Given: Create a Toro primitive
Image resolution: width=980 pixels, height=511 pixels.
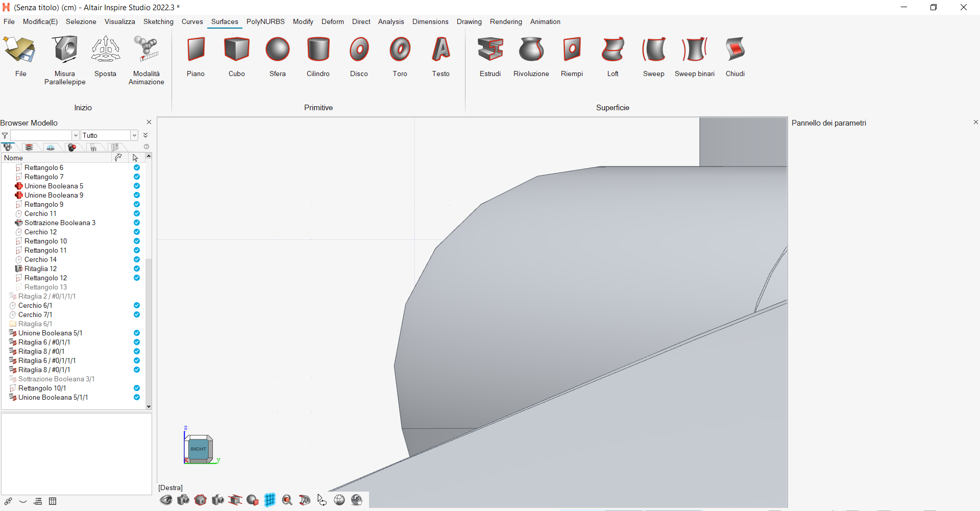Looking at the screenshot, I should pos(400,57).
